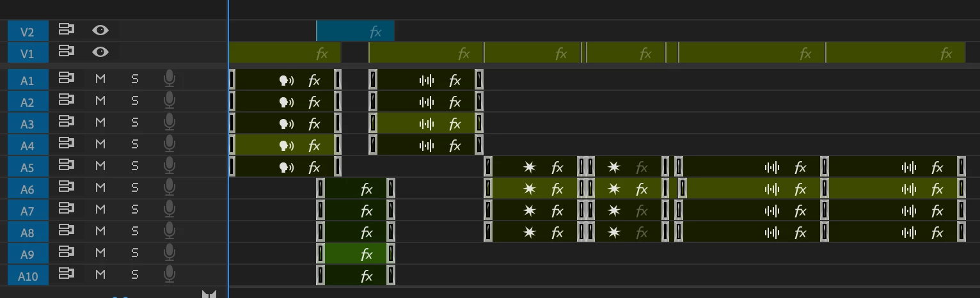Image resolution: width=980 pixels, height=298 pixels.
Task: Click the first SFX starburst icon on A5
Action: [x=529, y=168]
